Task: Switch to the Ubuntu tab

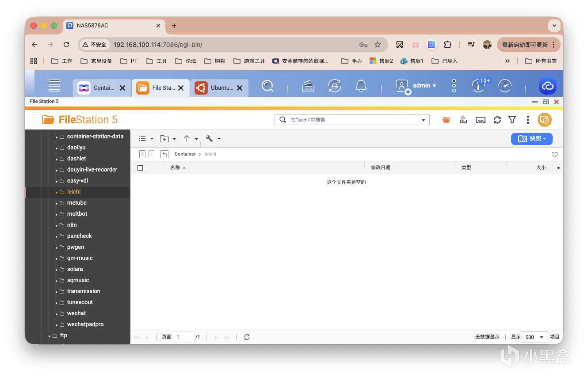Action: [219, 88]
